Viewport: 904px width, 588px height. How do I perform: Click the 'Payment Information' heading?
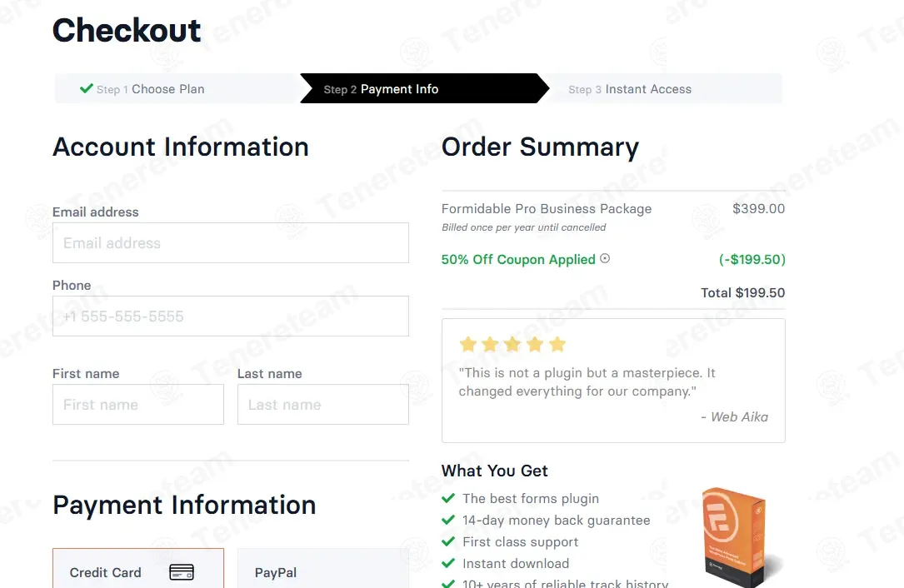184,505
